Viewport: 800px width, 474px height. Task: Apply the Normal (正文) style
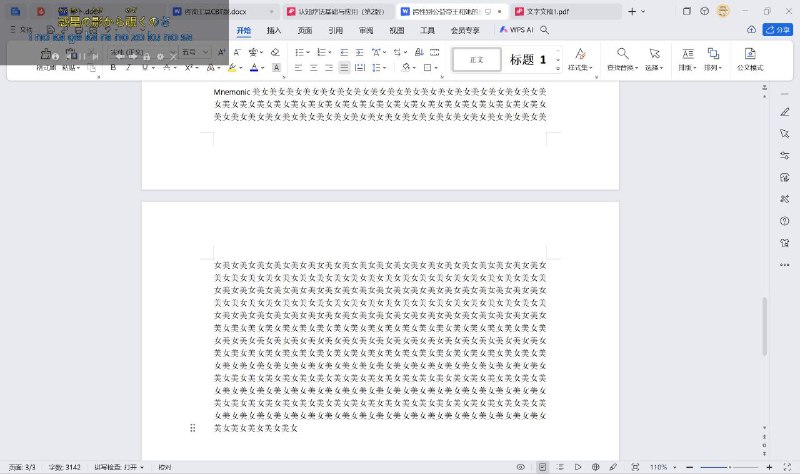477,60
